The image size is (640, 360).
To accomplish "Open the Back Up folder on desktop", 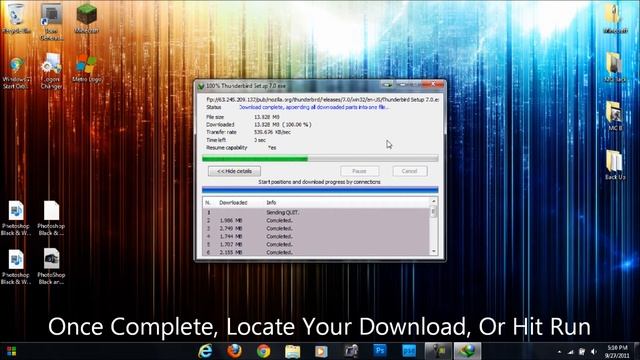I will (x=614, y=165).
